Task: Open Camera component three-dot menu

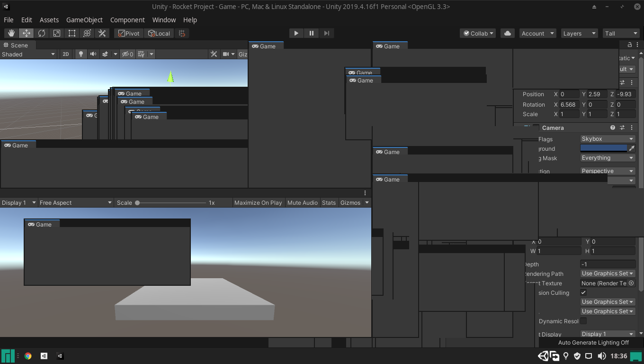Action: tap(632, 128)
